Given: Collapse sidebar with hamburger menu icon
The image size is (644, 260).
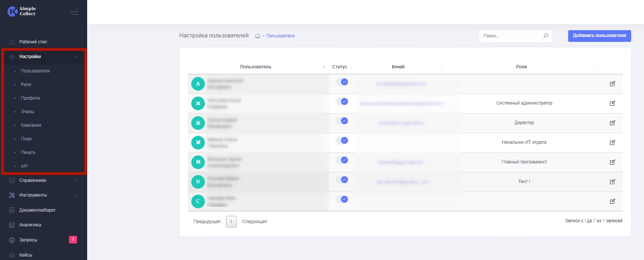Looking at the screenshot, I should 74,12.
